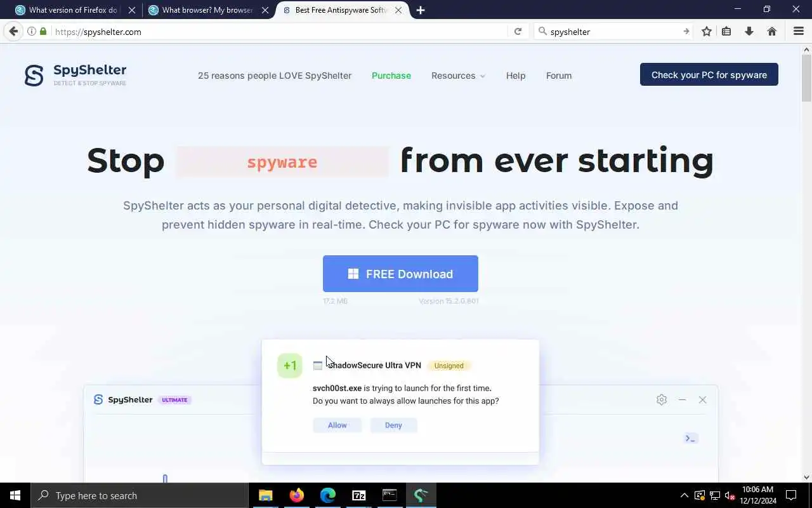Select Best Free Antispyware tab

pyautogui.click(x=341, y=10)
